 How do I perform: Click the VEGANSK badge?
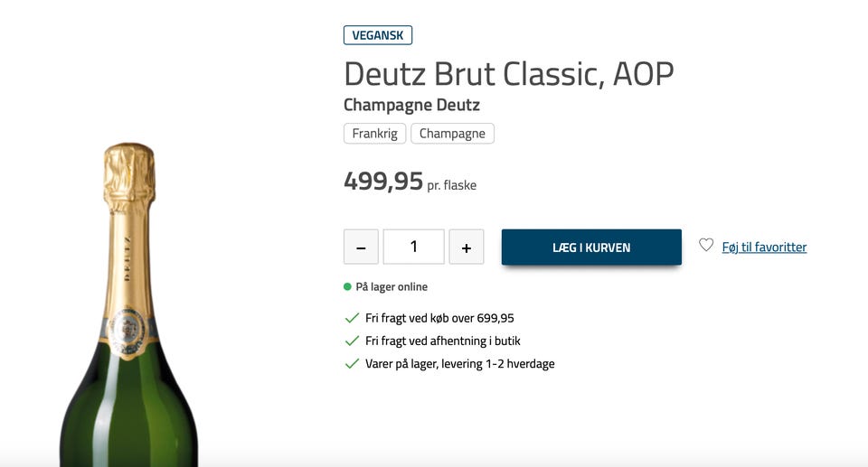[378, 35]
